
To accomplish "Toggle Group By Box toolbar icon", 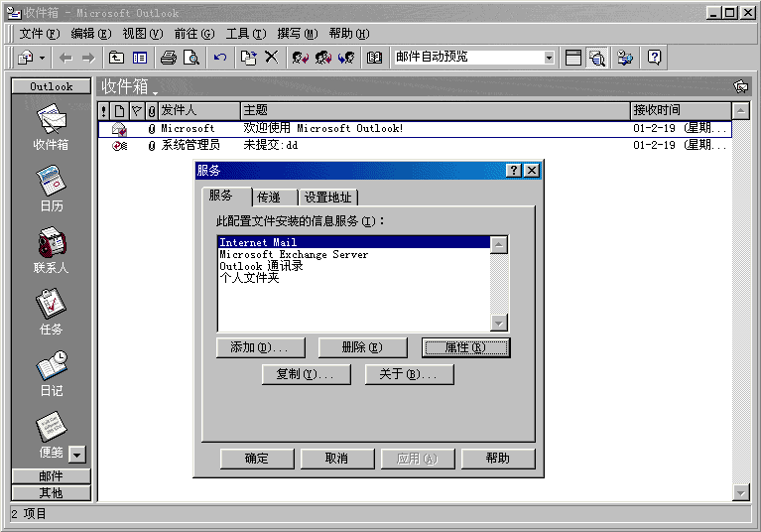I will point(573,58).
